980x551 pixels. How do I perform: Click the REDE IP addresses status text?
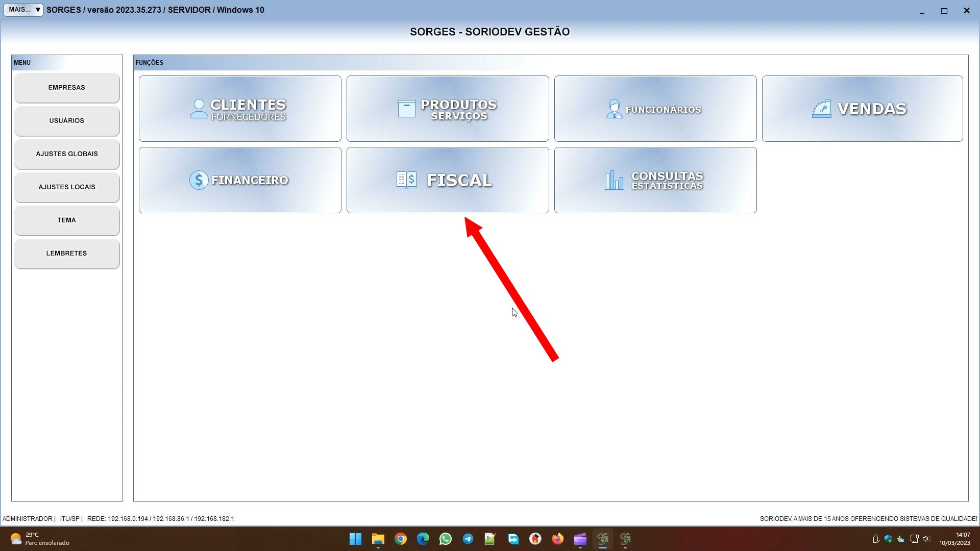160,519
